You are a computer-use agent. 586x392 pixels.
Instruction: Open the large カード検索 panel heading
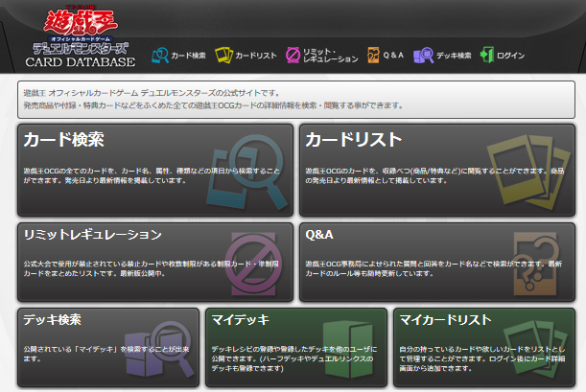(x=64, y=140)
